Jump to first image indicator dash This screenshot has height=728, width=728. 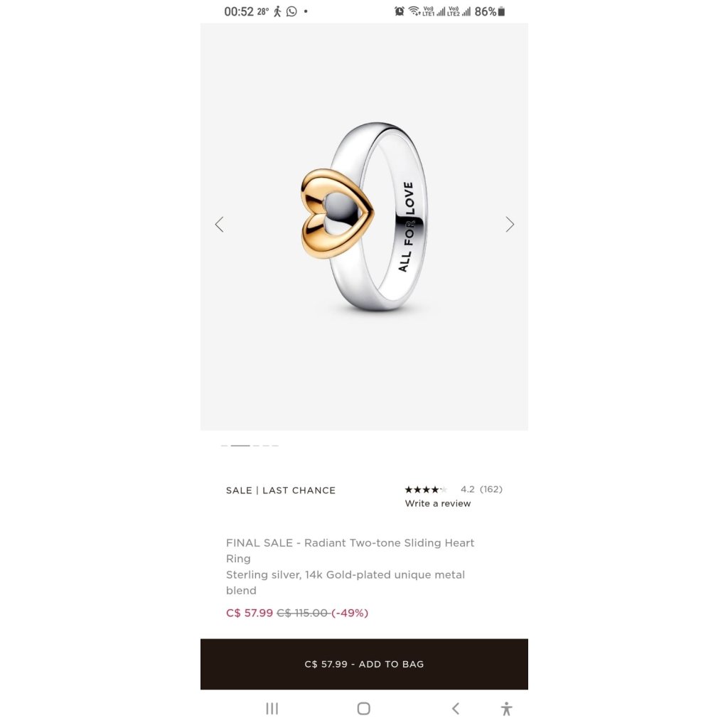[x=224, y=446]
